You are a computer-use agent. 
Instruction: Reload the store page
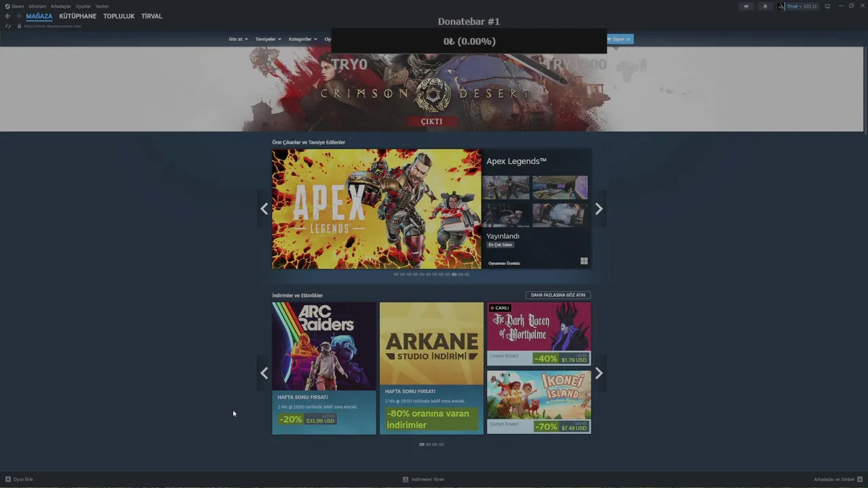8,26
